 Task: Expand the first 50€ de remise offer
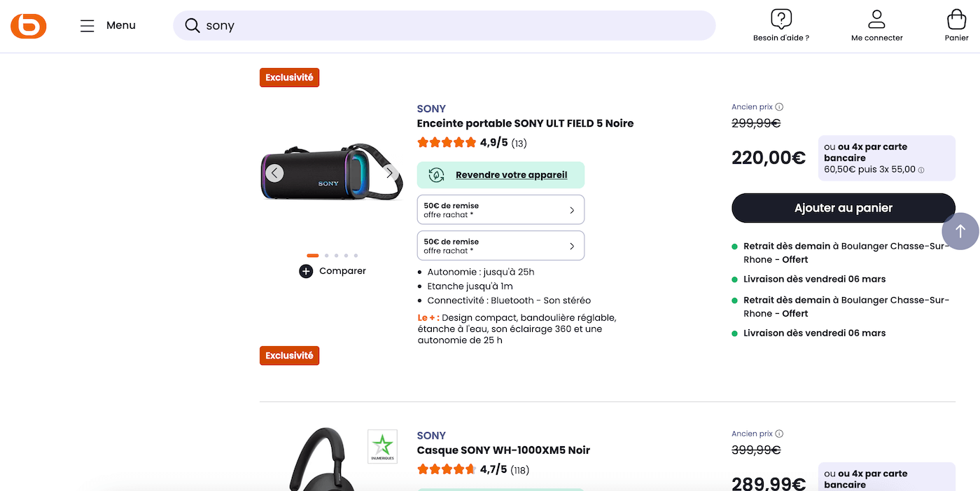500,209
